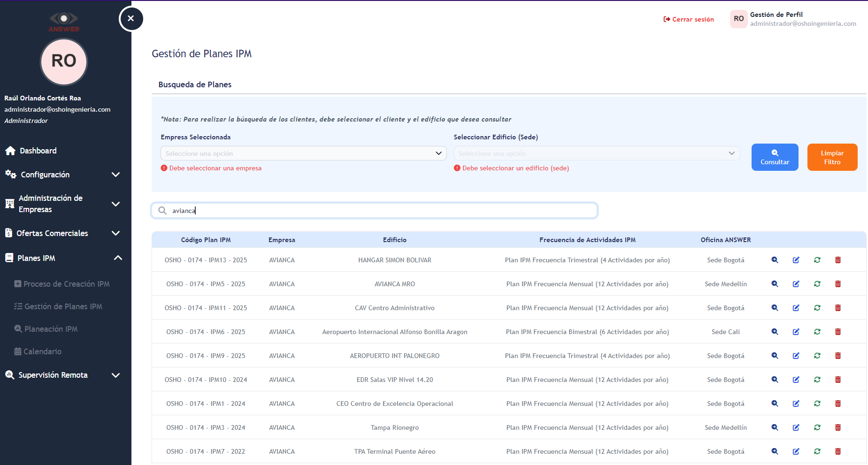Click Cerrar sesión link
Image resolution: width=868 pixels, height=465 pixels.
pyautogui.click(x=688, y=19)
